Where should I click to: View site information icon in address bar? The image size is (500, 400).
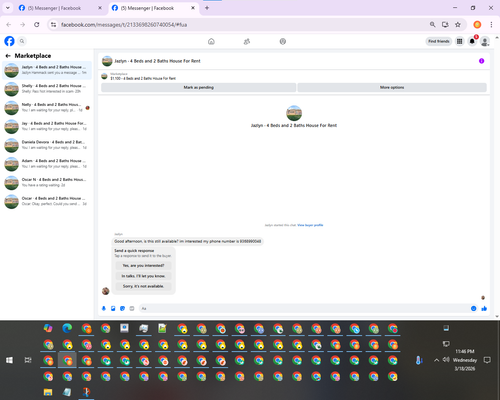[53, 25]
